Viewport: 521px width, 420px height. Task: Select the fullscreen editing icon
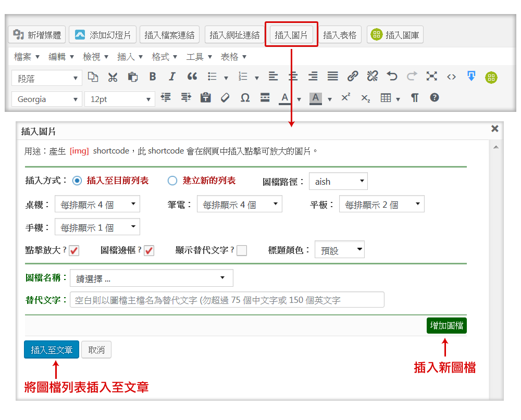[x=431, y=77]
